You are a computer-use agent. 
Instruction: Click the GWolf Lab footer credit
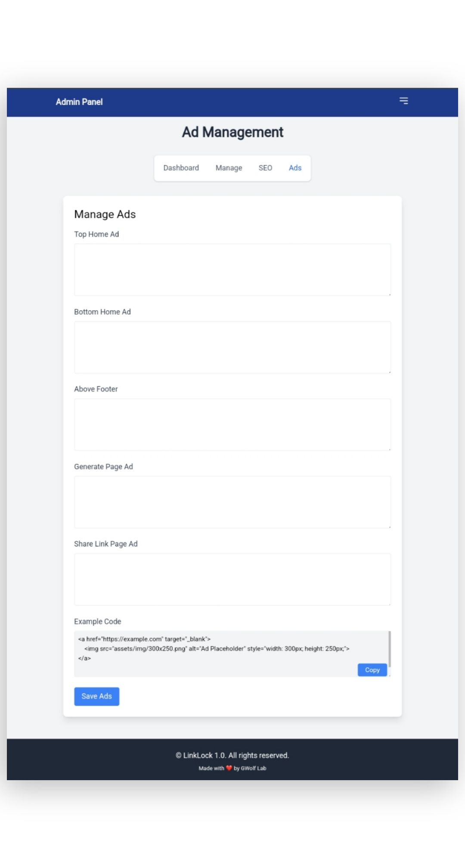click(253, 768)
